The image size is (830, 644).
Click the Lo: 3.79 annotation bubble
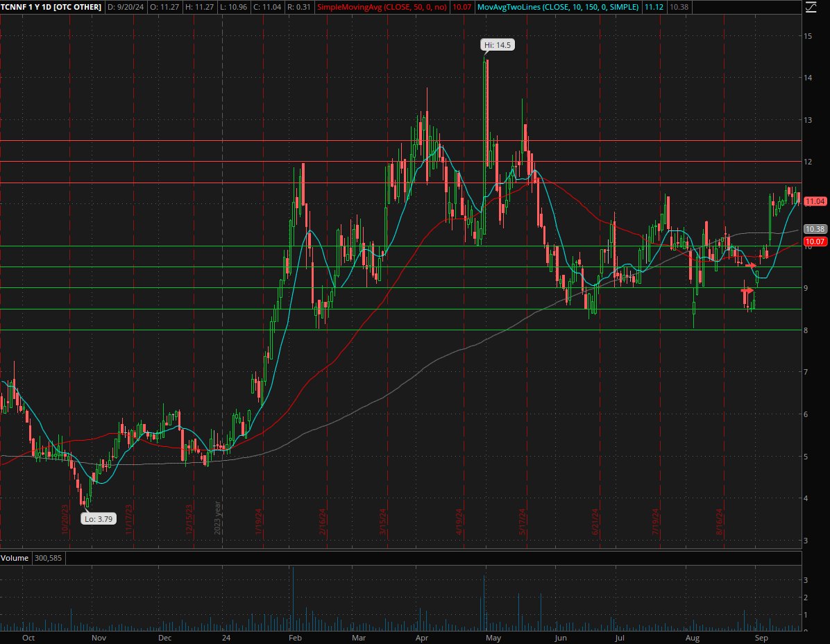click(x=98, y=518)
